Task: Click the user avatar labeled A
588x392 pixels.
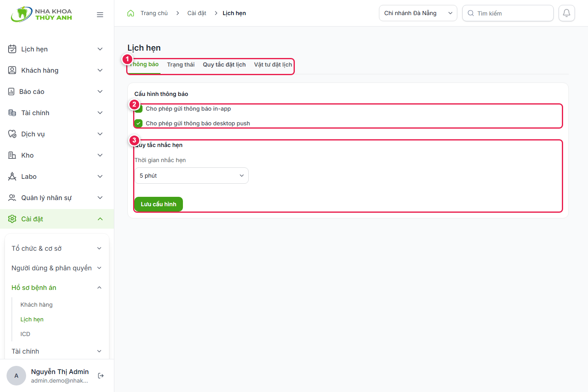Action: coord(16,376)
